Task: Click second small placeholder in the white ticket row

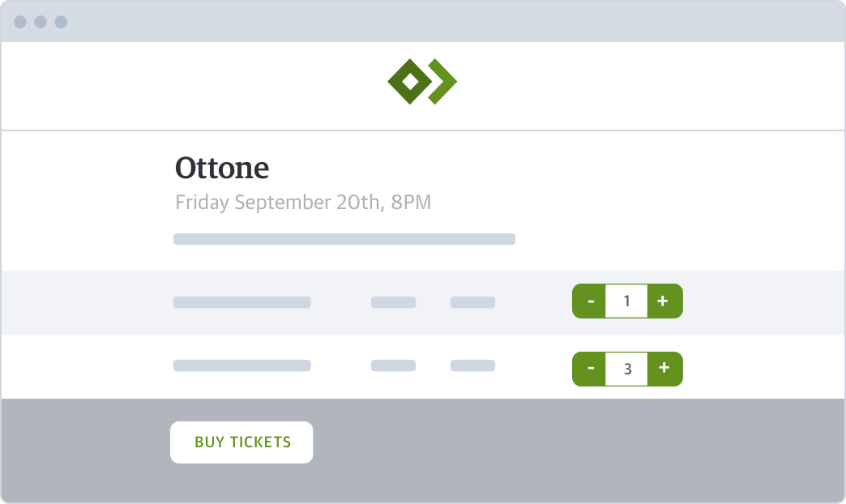Action: click(x=472, y=365)
